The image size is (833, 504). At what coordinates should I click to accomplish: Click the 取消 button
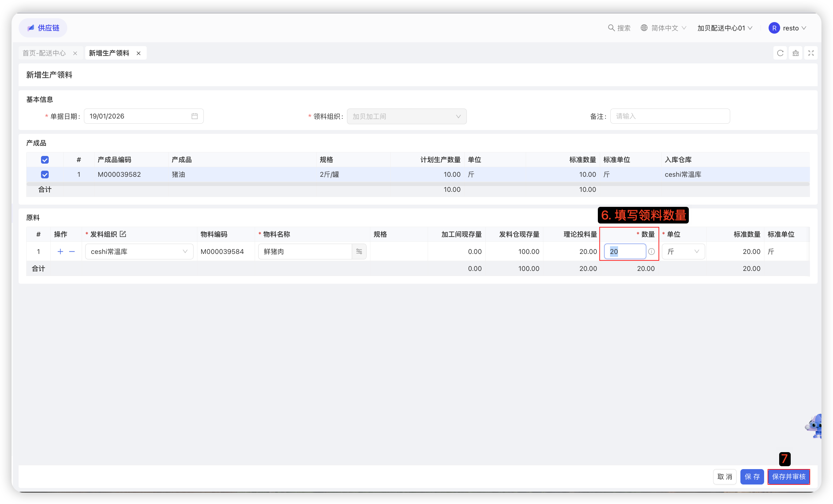724,477
